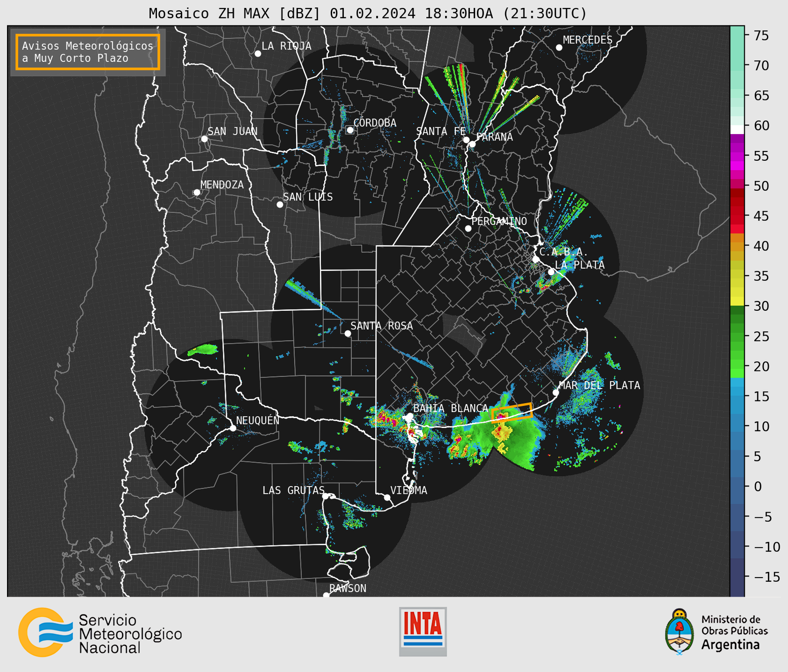Click the SANTA ROSA label text
Screen dimensions: 788x672
[x=382, y=326]
